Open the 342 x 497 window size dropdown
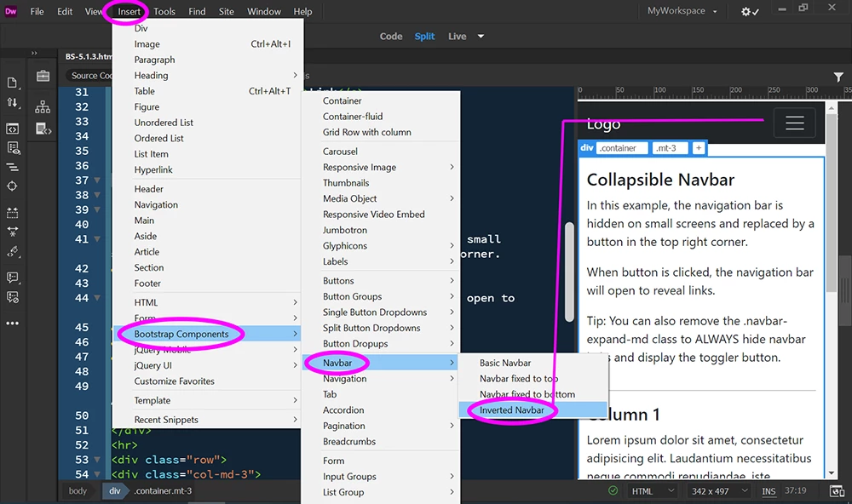852x504 pixels. coord(719,491)
